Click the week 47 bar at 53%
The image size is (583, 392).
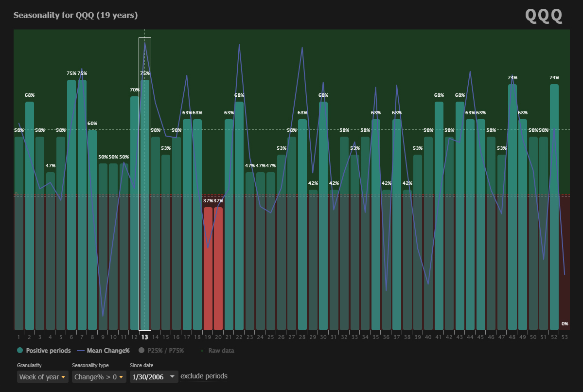click(x=502, y=242)
